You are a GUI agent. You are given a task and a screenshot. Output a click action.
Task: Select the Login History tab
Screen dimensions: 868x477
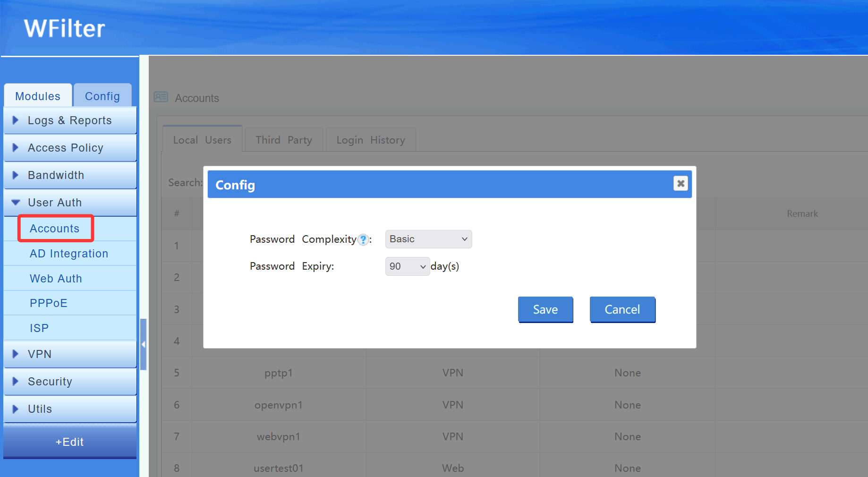[x=371, y=140]
